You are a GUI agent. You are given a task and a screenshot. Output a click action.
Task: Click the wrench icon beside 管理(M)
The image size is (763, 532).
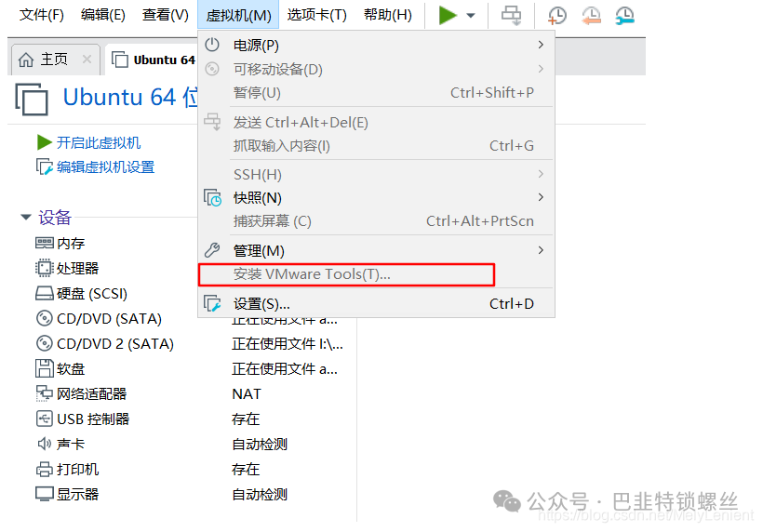212,250
